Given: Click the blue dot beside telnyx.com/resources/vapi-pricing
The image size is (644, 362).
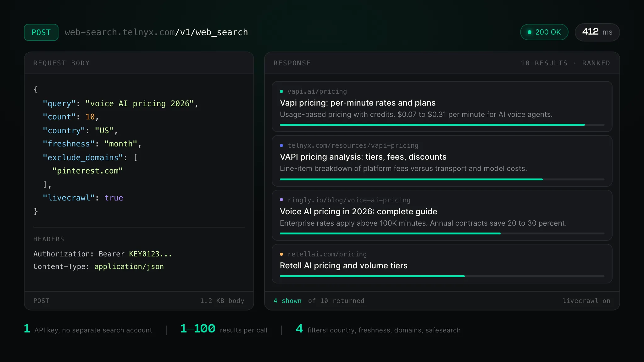Looking at the screenshot, I should click(x=281, y=145).
